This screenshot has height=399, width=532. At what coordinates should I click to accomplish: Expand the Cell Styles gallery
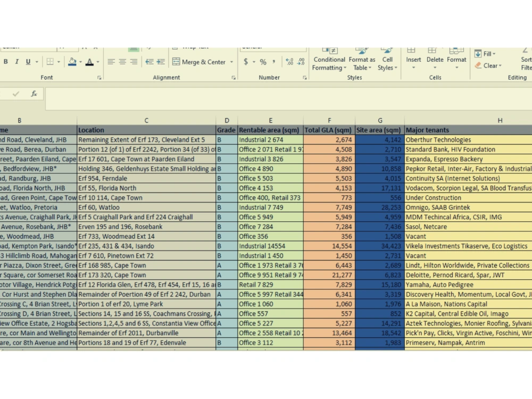(387, 60)
